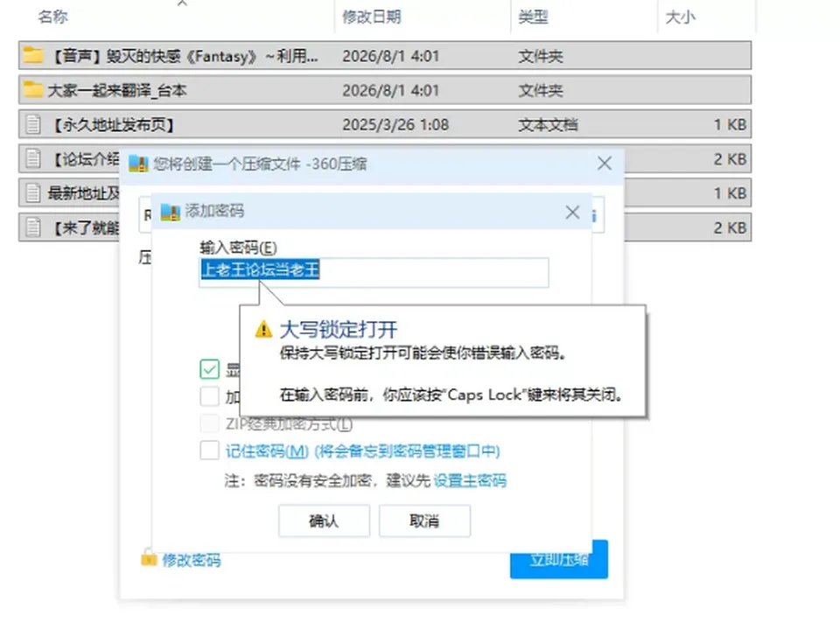Sort files by 修改日期 column

point(371,17)
